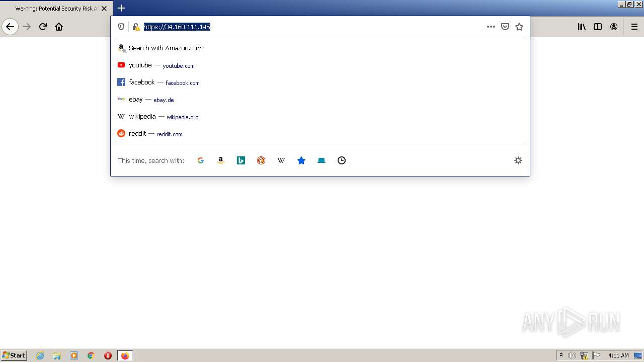Restore down the Firefox window

[x=629, y=4]
